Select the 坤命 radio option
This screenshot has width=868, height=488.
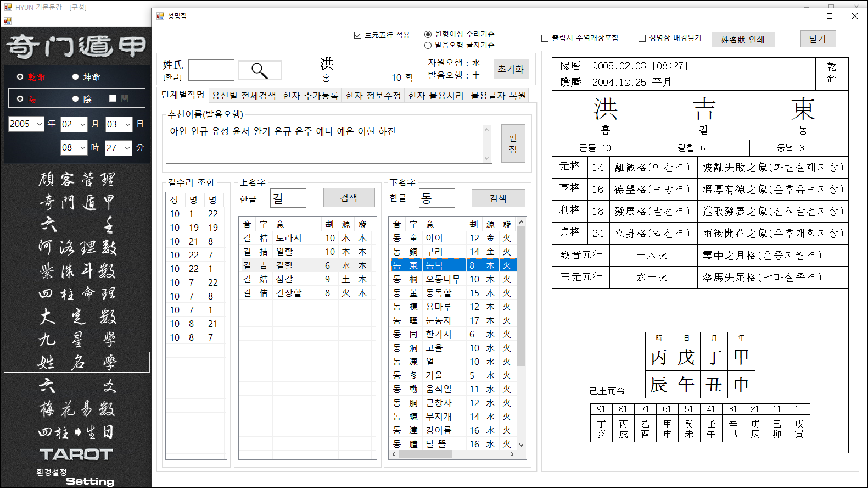76,77
